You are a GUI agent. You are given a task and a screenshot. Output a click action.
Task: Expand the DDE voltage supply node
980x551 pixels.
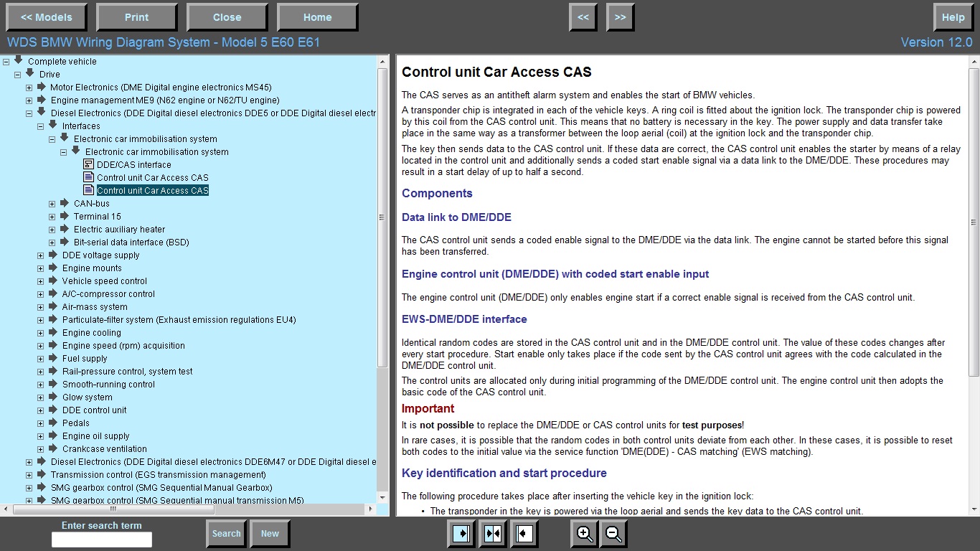41,255
